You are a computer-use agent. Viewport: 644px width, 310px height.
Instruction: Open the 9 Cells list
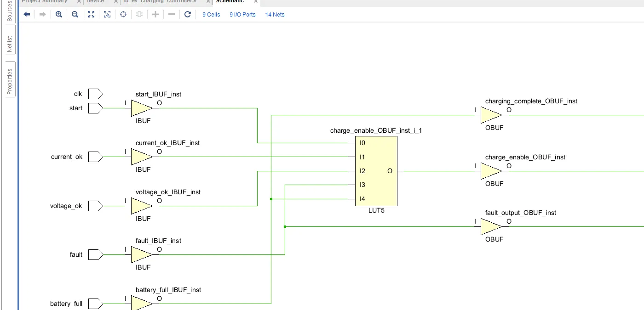tap(211, 15)
